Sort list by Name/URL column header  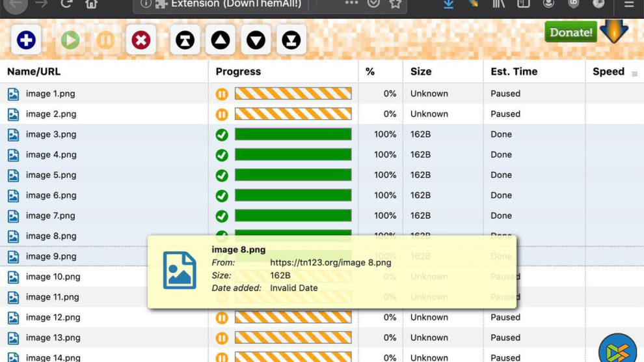tap(34, 72)
